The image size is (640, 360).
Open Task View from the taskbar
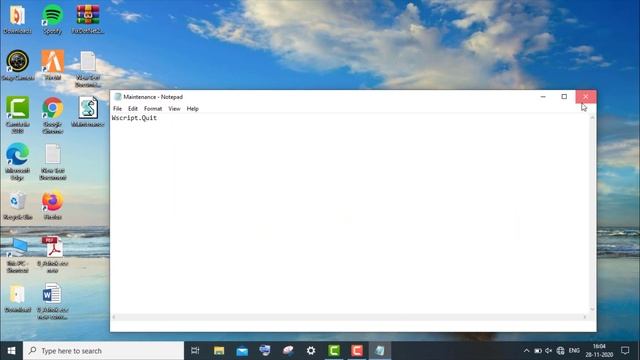point(195,351)
